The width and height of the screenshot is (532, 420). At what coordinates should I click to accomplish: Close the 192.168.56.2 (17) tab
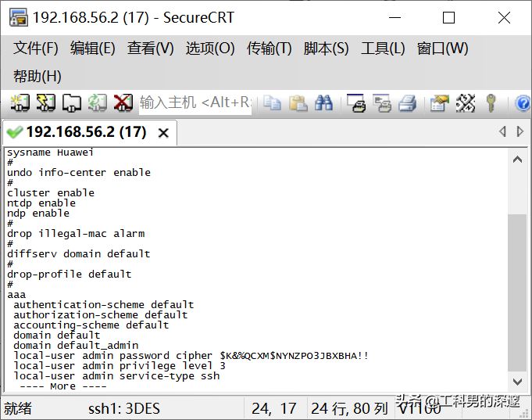pyautogui.click(x=163, y=133)
